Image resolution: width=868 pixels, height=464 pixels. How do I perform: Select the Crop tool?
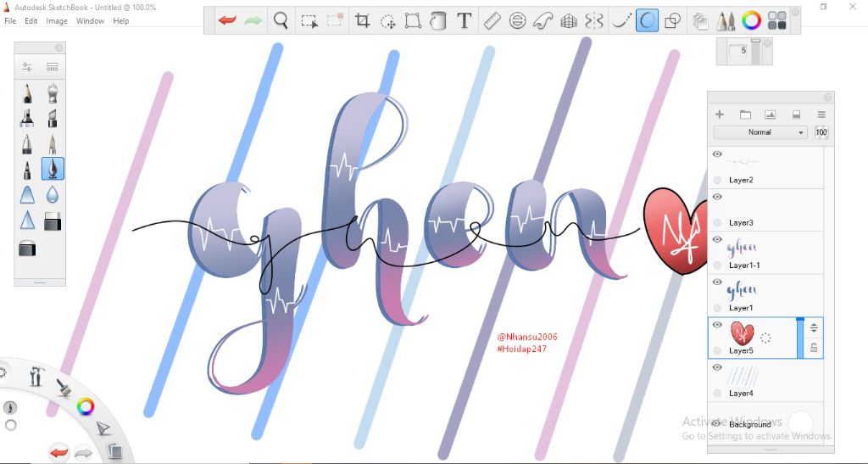pos(363,21)
